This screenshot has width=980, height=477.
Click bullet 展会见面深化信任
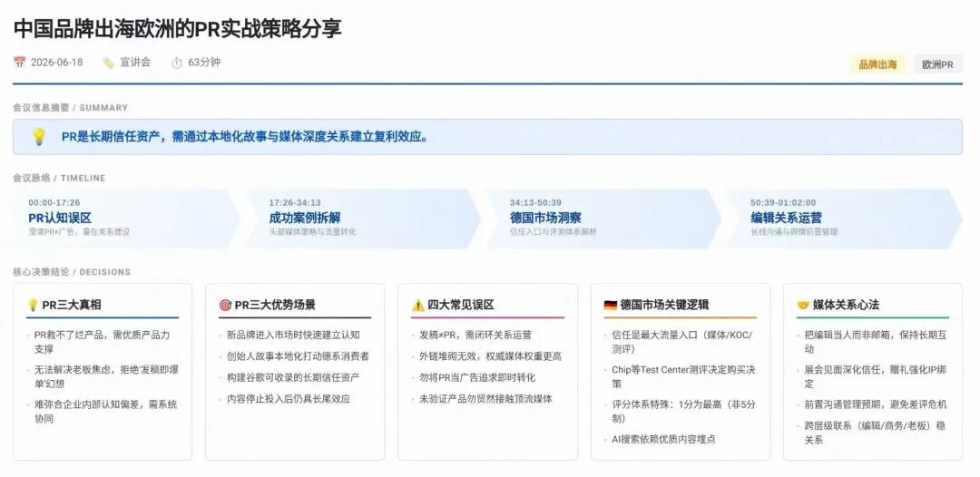876,376
